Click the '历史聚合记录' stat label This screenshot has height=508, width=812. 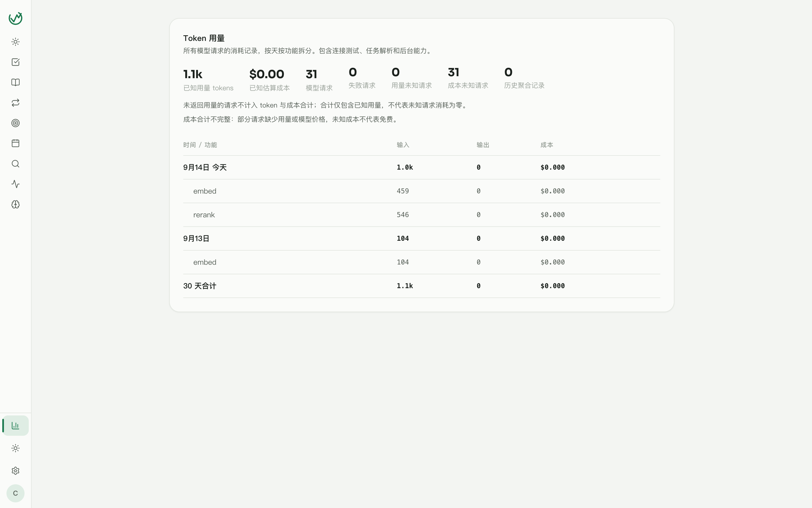tap(524, 85)
